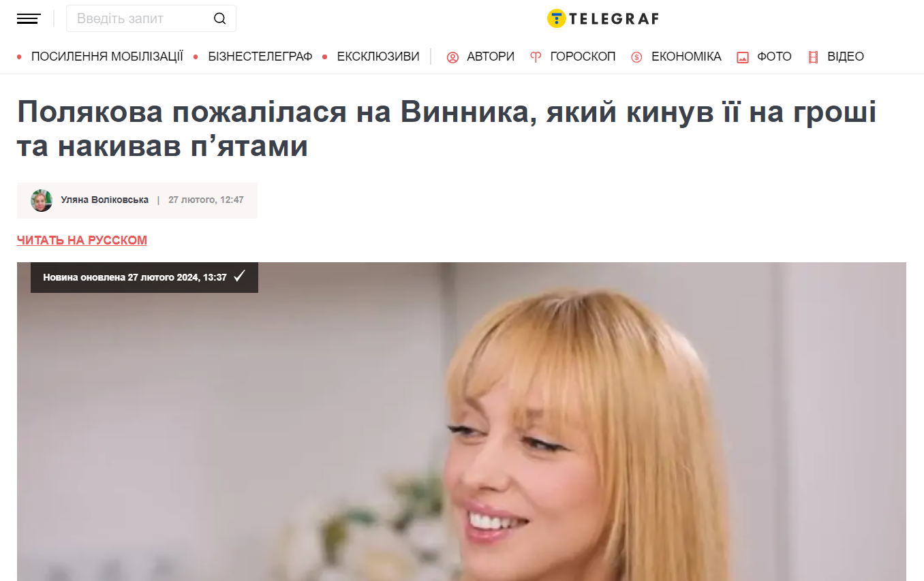This screenshot has height=581, width=924.
Task: Click the Відео film icon
Action: (x=813, y=57)
